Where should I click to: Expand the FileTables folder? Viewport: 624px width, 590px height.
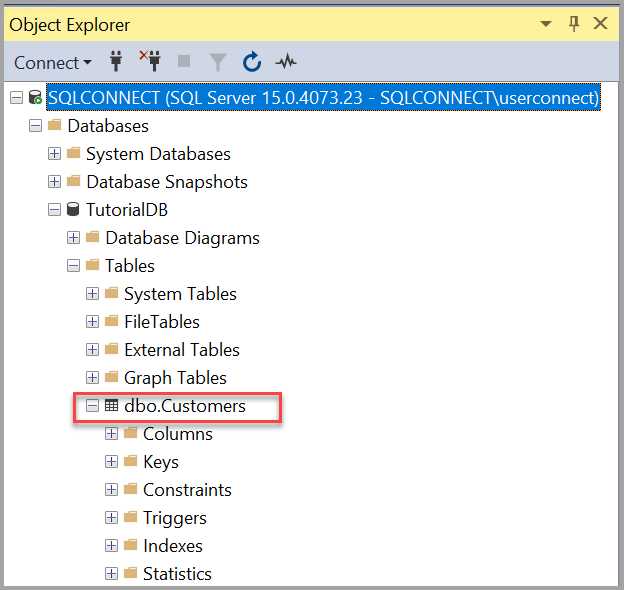[x=92, y=322]
